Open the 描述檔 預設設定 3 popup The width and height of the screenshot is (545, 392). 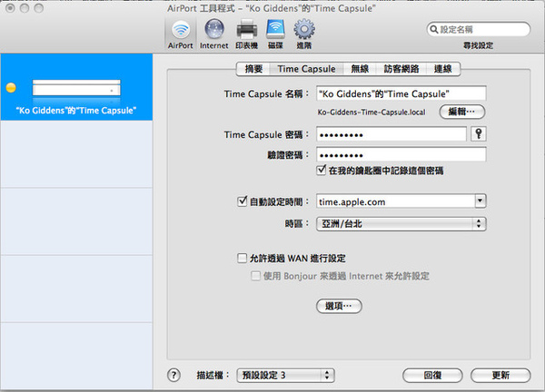(285, 376)
